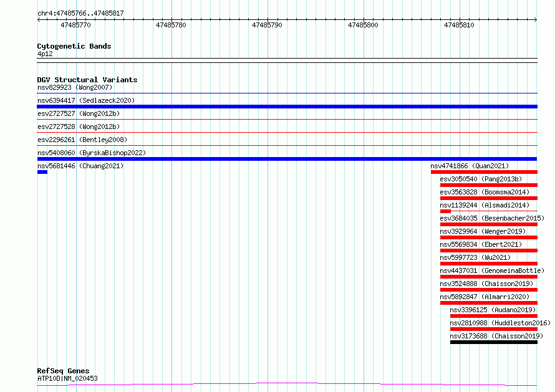The image size is (555, 392).
Task: Open variant esv2727528 (Wong2012b)
Action: coord(79,127)
